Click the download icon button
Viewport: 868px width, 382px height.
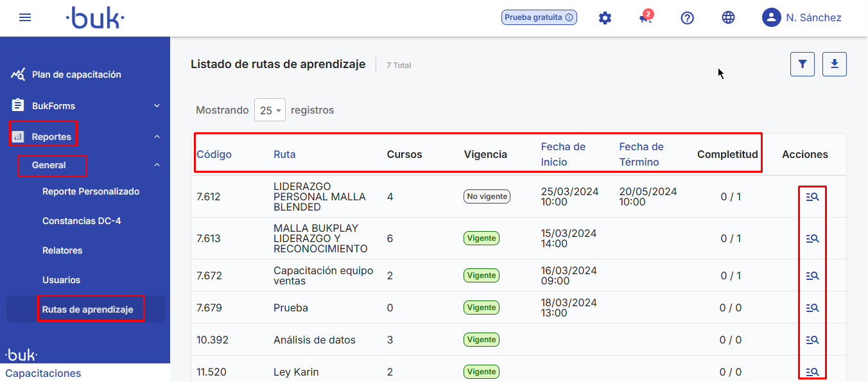click(x=835, y=64)
